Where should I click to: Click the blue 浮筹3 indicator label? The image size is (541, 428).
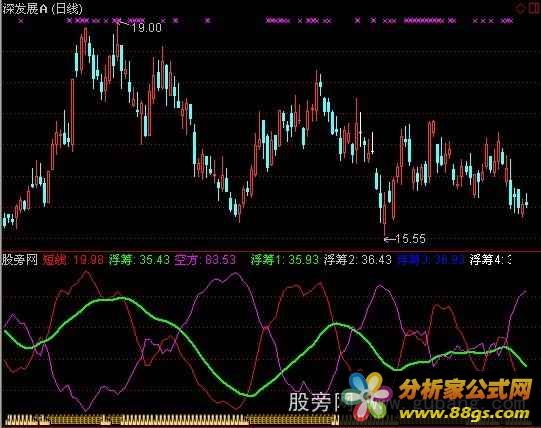pyautogui.click(x=431, y=260)
